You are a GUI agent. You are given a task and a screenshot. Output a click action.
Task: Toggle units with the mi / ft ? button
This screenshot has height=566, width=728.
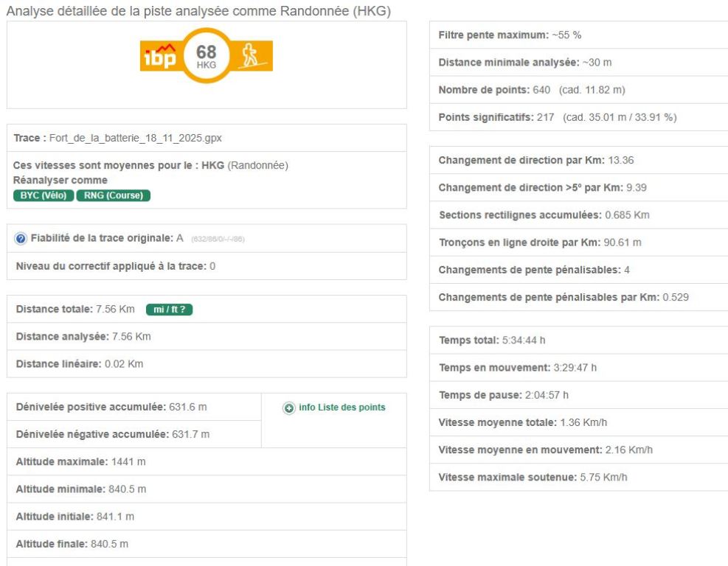[x=169, y=309]
